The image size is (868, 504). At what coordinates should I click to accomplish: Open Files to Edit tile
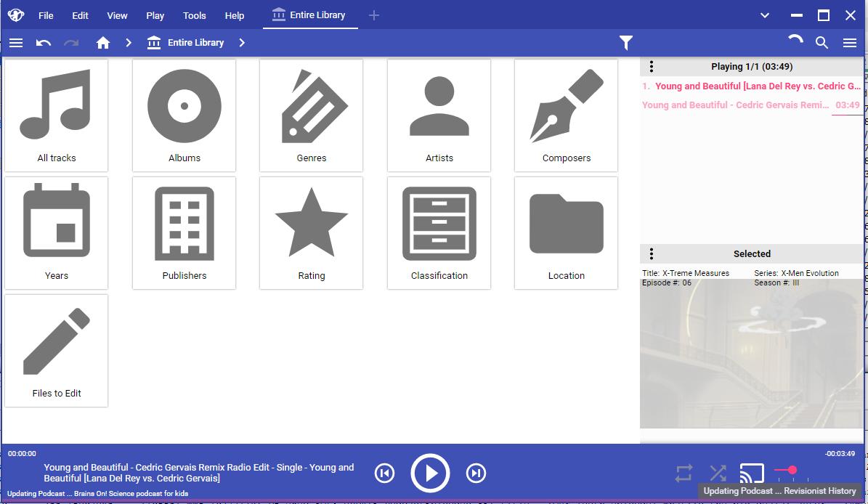[57, 351]
